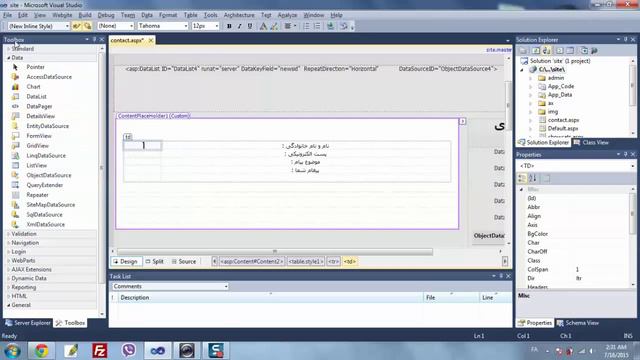Switch to the Class View tab

[x=591, y=142]
